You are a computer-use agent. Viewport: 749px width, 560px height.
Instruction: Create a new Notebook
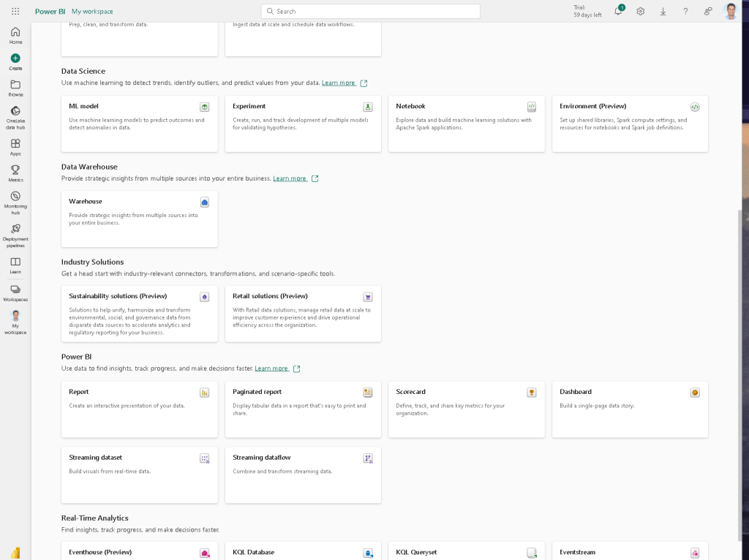click(x=467, y=124)
